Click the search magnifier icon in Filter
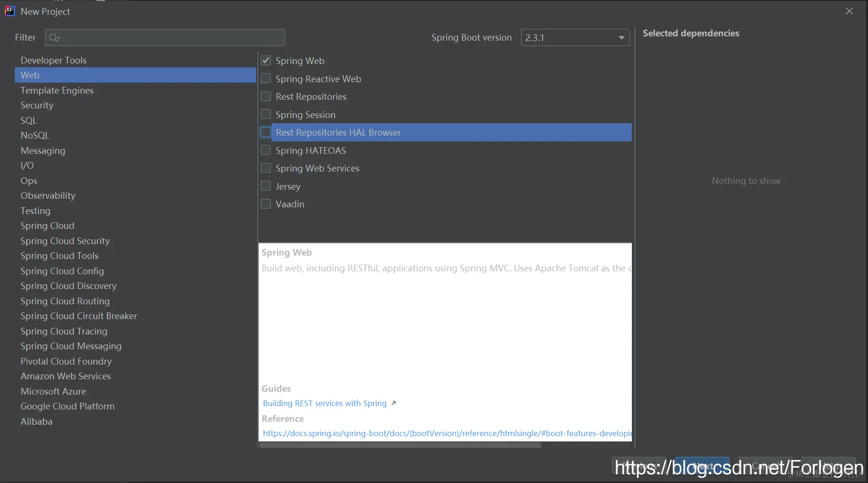Image resolution: width=868 pixels, height=483 pixels. [x=54, y=37]
